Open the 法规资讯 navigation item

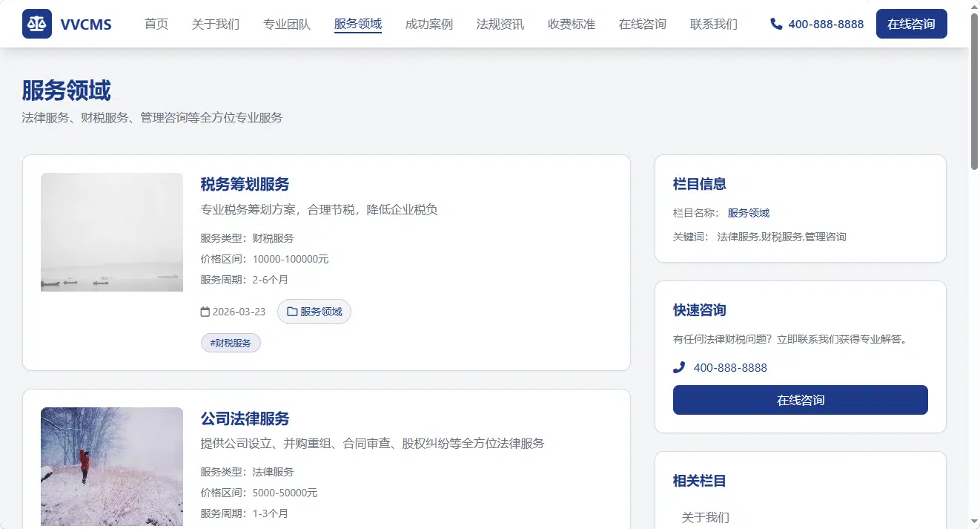coord(500,24)
